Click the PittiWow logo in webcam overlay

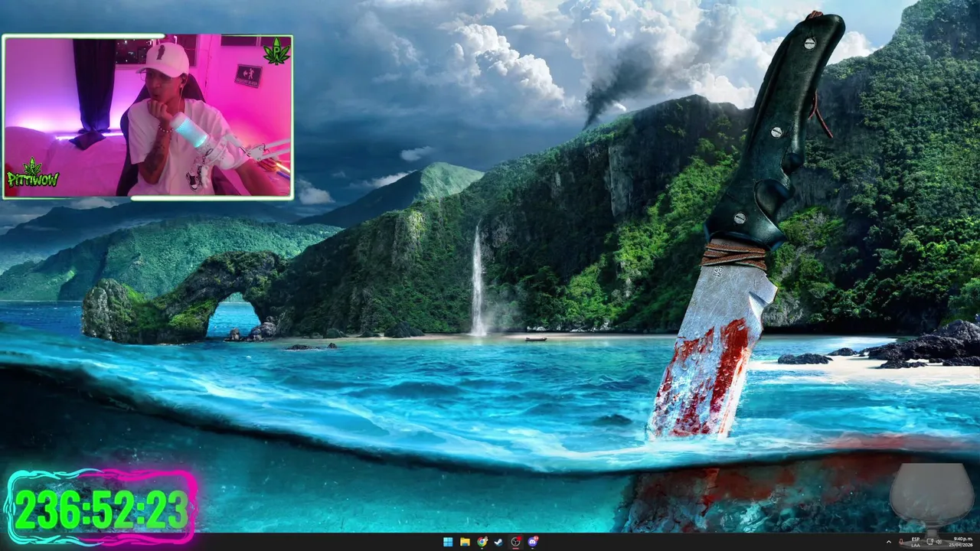(x=33, y=175)
